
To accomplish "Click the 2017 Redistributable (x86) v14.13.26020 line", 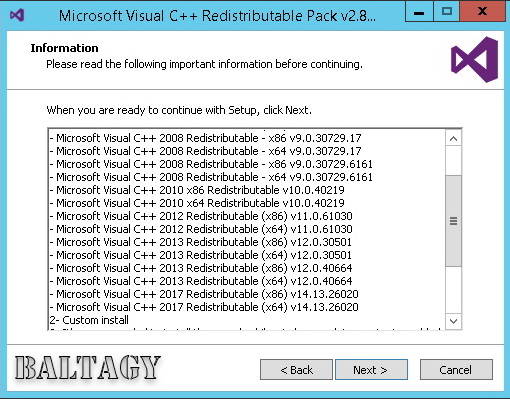I will [204, 294].
